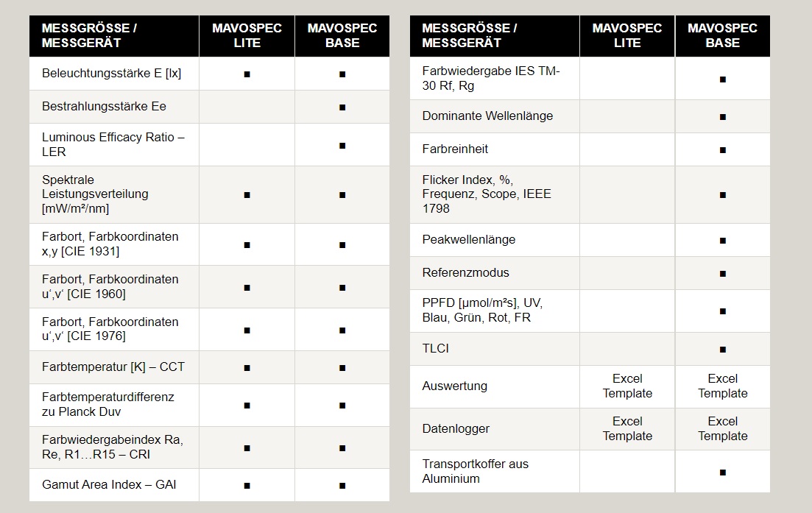This screenshot has width=812, height=513.
Task: Click the Mavospec Base marker for Referenzmodus
Action: (x=722, y=274)
